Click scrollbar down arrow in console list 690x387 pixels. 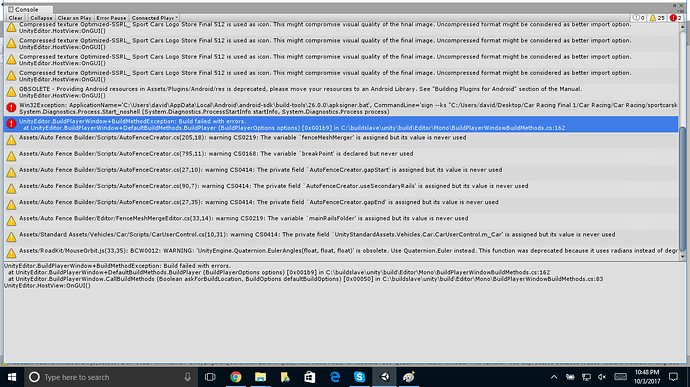click(x=683, y=257)
